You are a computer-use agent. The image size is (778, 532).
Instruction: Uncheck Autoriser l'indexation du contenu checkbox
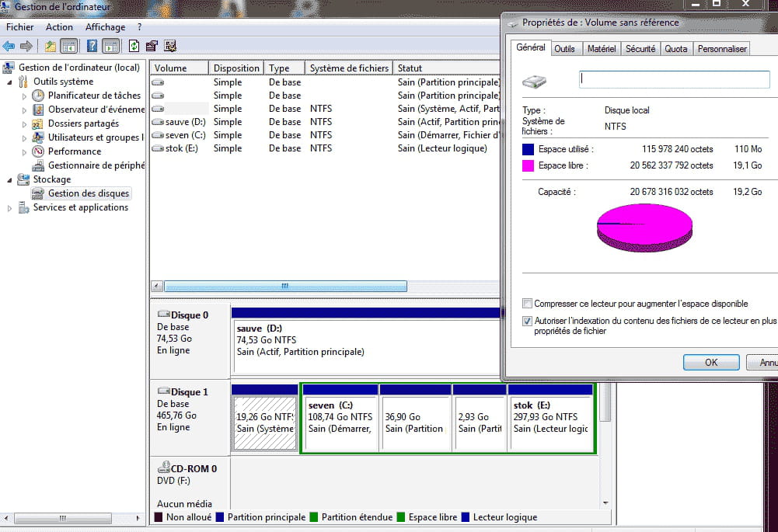point(527,321)
